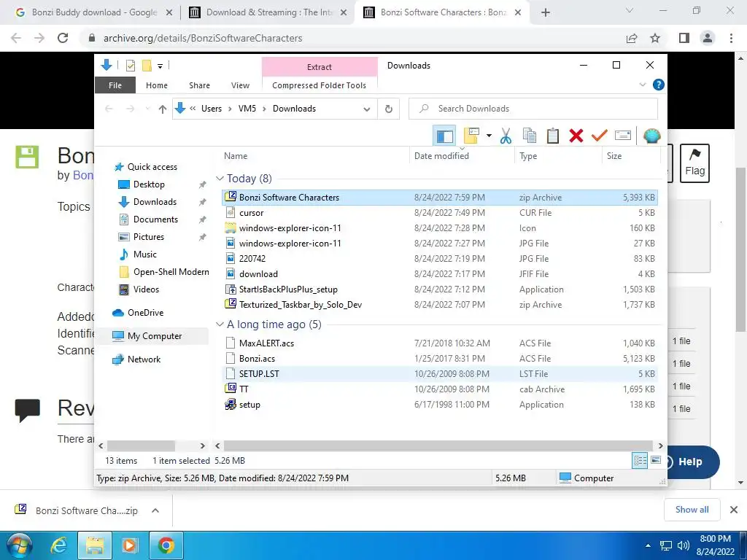Viewport: 747px width, 560px height.
Task: Select the Texturized_Taskbar_by_Solo_Dev zip
Action: pos(440,304)
